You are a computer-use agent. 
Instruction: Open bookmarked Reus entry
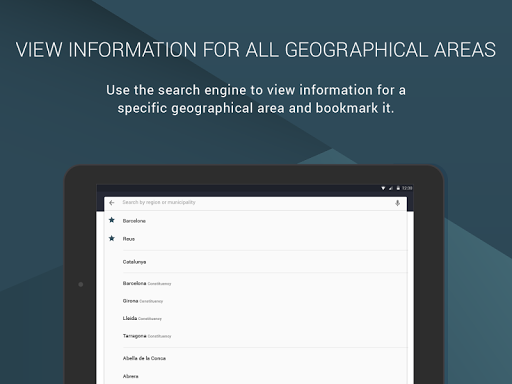(x=255, y=239)
